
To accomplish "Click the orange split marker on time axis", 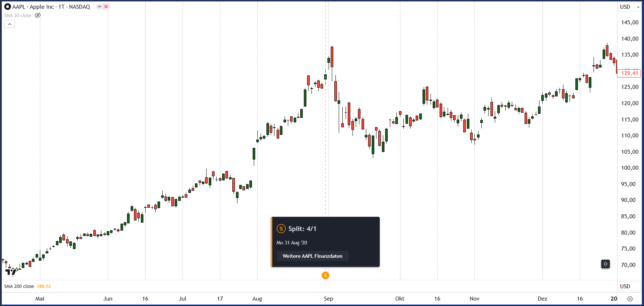I will (325, 276).
